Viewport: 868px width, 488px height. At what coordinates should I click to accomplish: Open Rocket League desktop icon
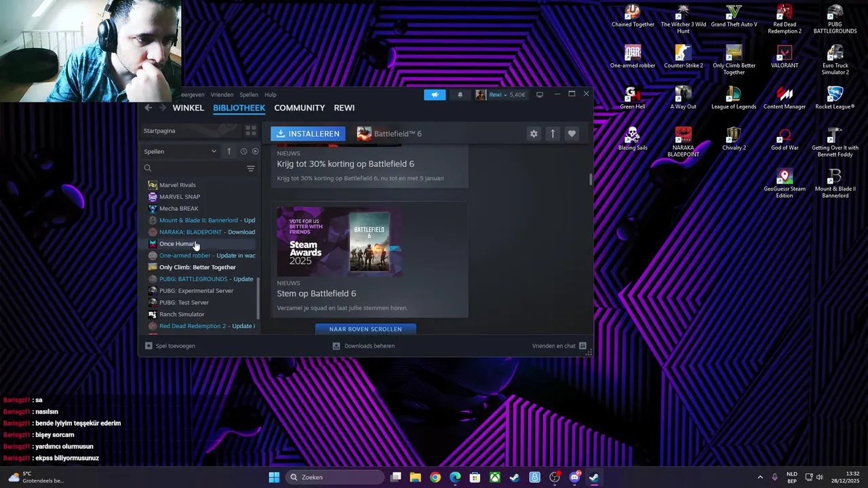pyautogui.click(x=835, y=98)
